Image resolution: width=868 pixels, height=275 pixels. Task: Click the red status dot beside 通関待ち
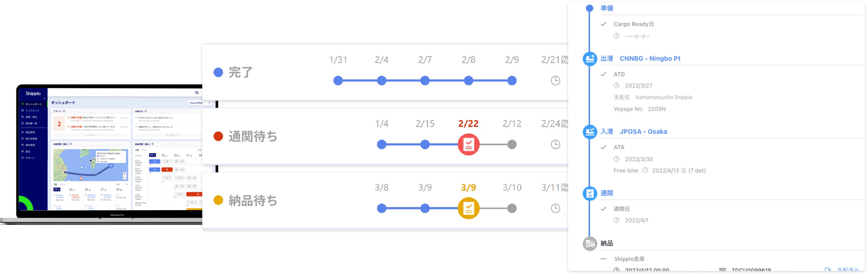218,136
